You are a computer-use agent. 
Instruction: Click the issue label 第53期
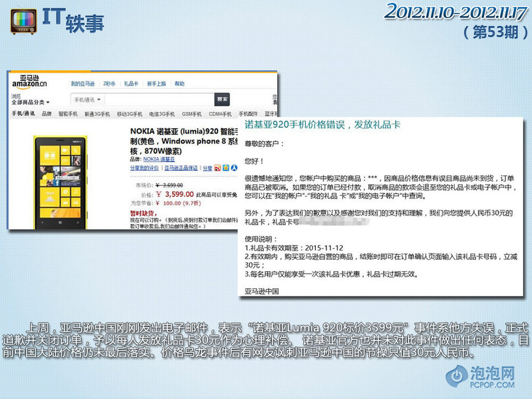click(496, 32)
